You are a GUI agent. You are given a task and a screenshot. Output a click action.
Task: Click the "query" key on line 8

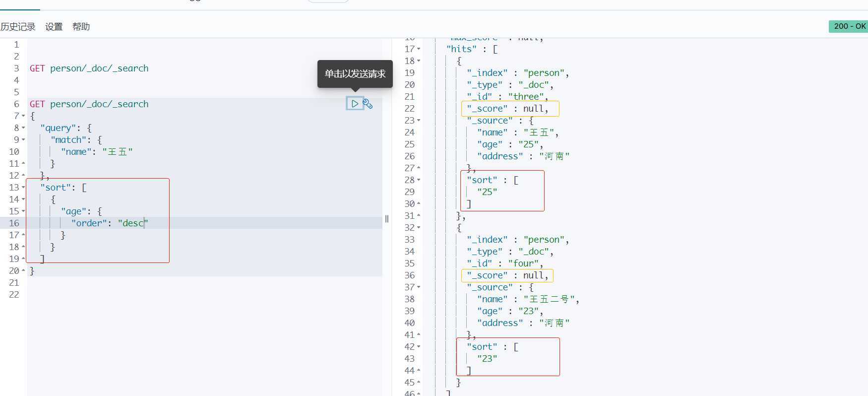[59, 128]
